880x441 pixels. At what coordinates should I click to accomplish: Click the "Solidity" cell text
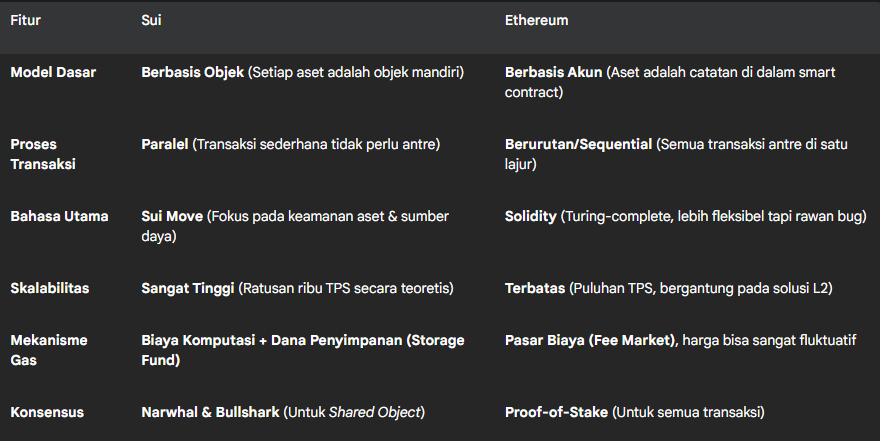[x=531, y=217]
